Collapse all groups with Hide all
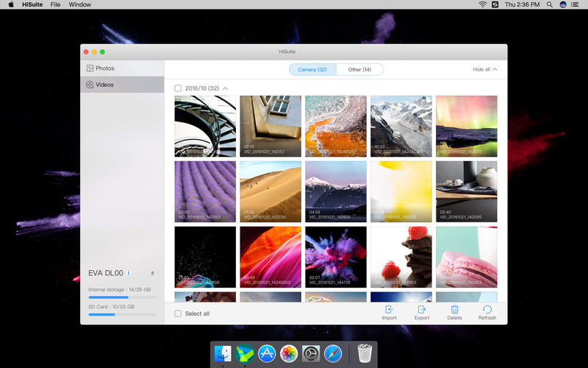The image size is (588, 368). click(x=484, y=69)
